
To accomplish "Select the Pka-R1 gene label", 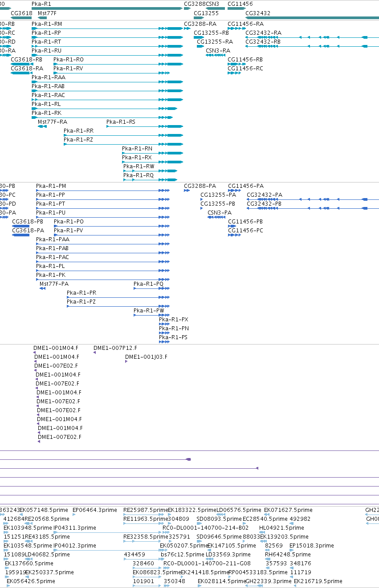I will (x=41, y=4).
